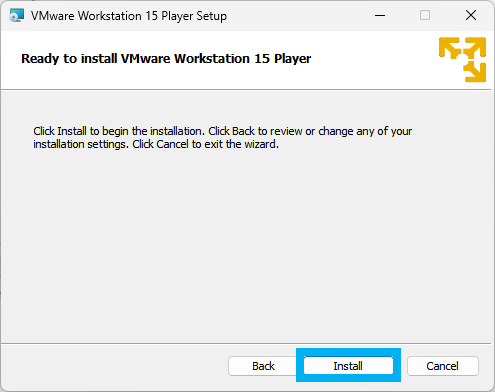Click the VMware installer icon in title bar

point(17,15)
